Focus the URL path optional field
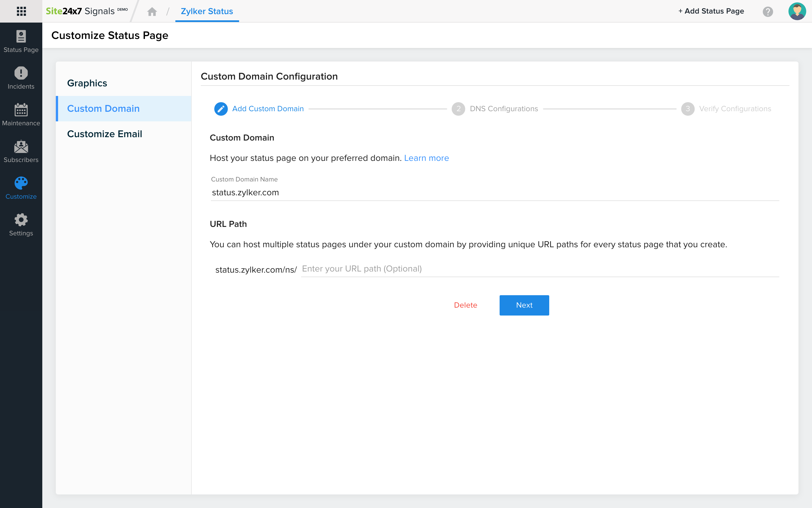 pos(540,269)
